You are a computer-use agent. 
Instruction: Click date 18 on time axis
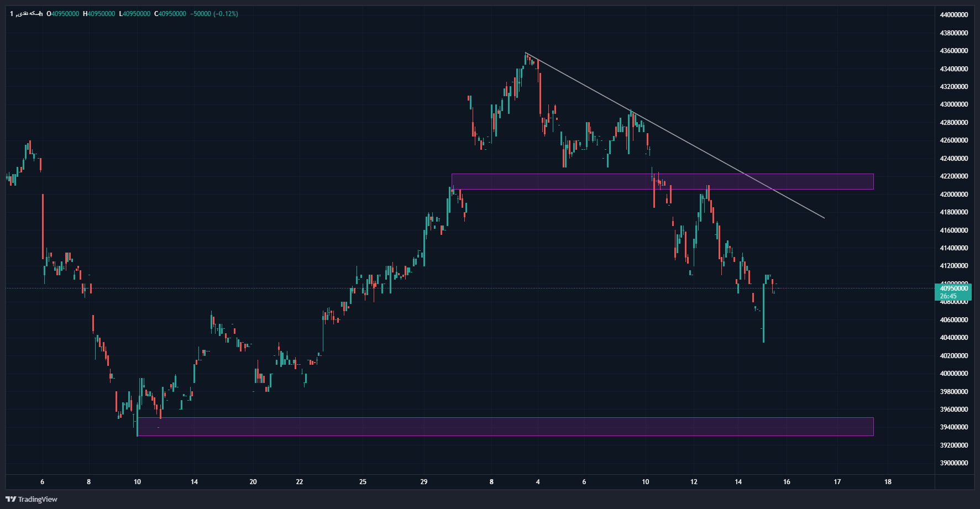(x=888, y=482)
